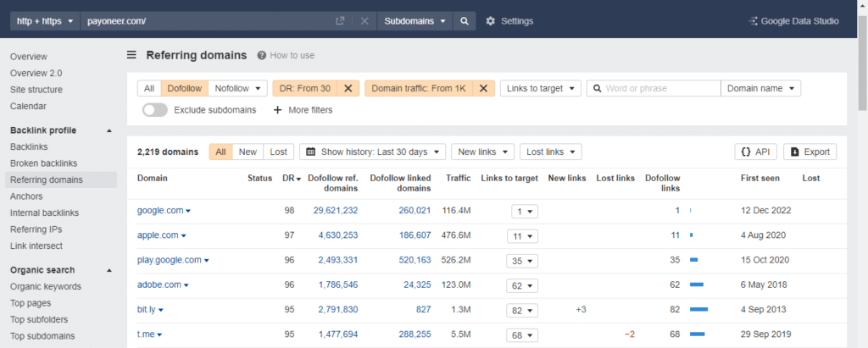The height and width of the screenshot is (348, 868).
Task: Expand apple.com links to target dropdown showing 11
Action: pyautogui.click(x=522, y=235)
